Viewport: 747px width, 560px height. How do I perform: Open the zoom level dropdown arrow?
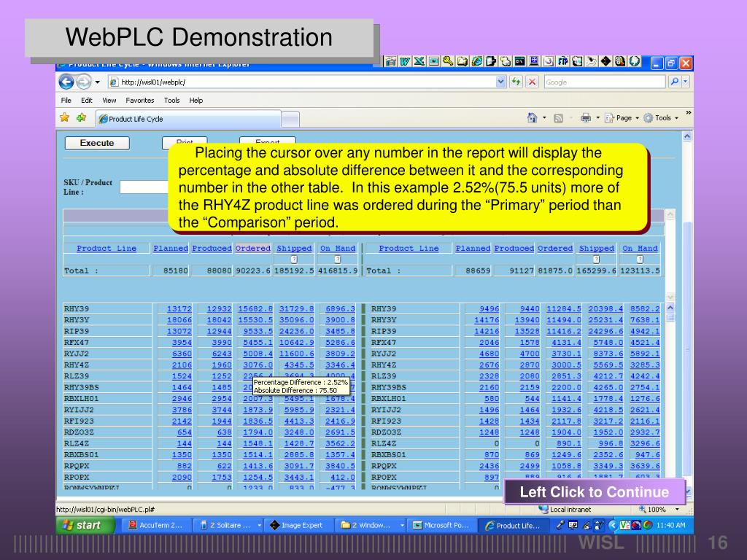(677, 510)
